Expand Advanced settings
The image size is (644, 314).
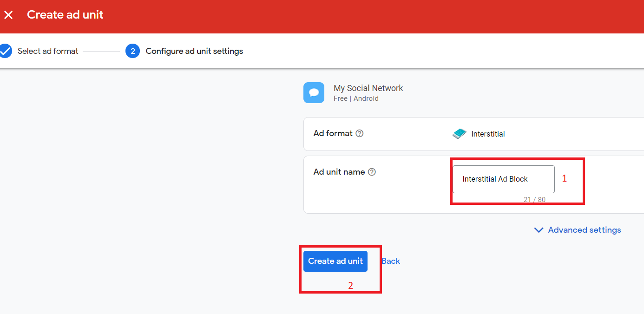tap(584, 230)
